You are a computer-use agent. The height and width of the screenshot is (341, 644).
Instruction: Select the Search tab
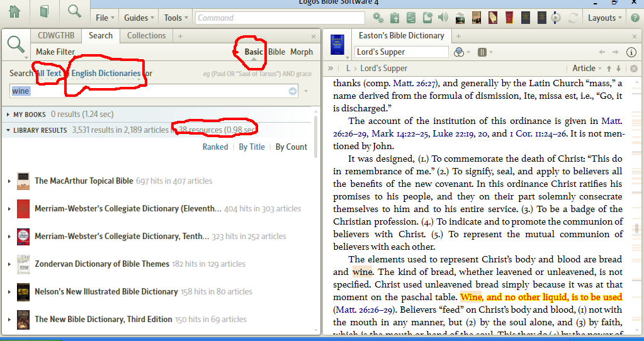[101, 36]
